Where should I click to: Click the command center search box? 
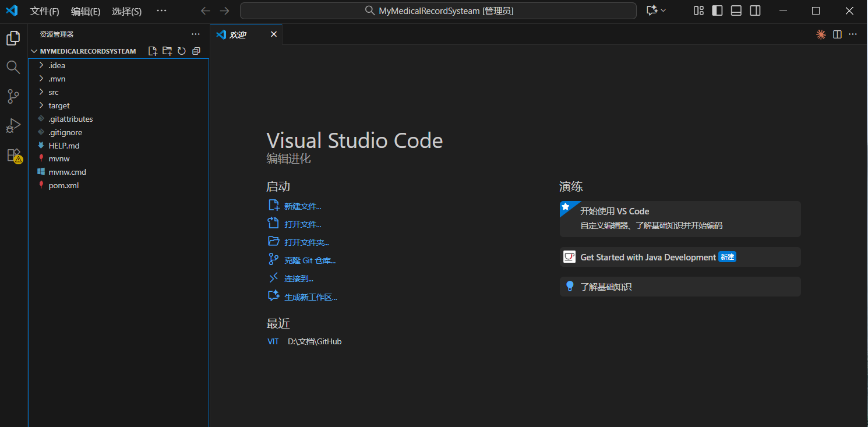(x=438, y=10)
